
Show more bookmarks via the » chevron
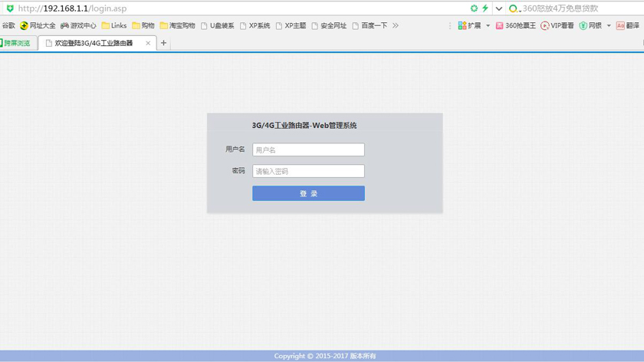coord(396,25)
